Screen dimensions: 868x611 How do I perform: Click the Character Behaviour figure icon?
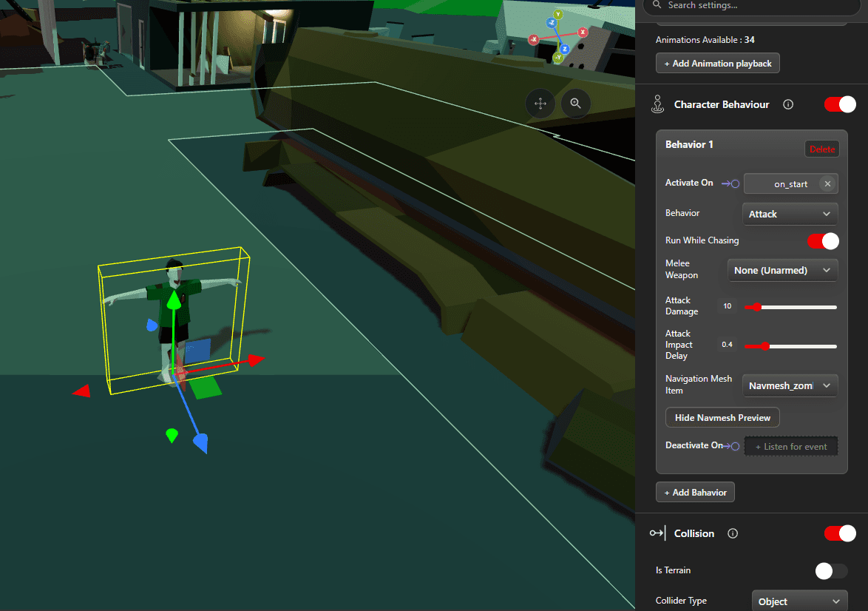click(657, 104)
